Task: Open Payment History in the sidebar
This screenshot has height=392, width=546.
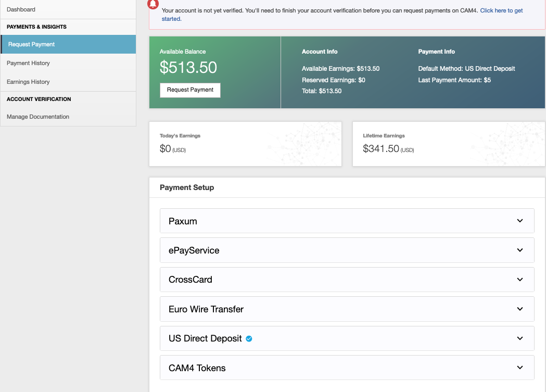Action: (x=28, y=63)
